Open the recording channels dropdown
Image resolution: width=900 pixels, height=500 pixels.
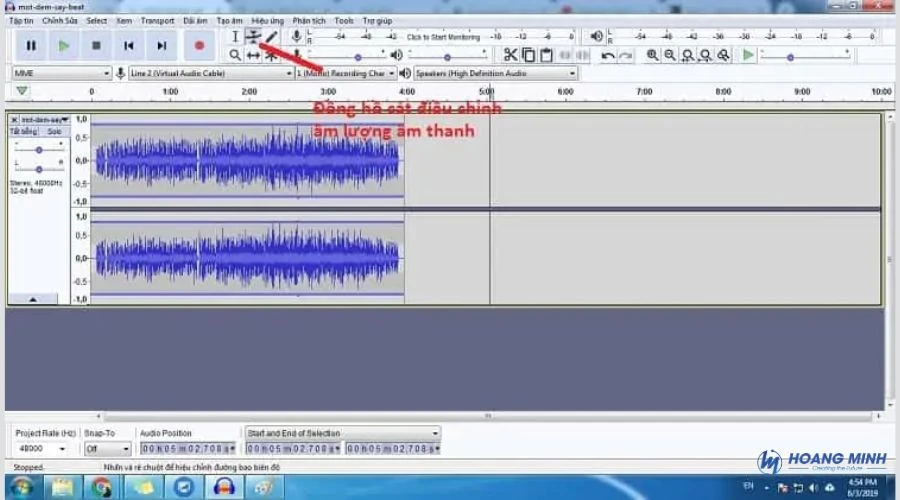[x=346, y=73]
